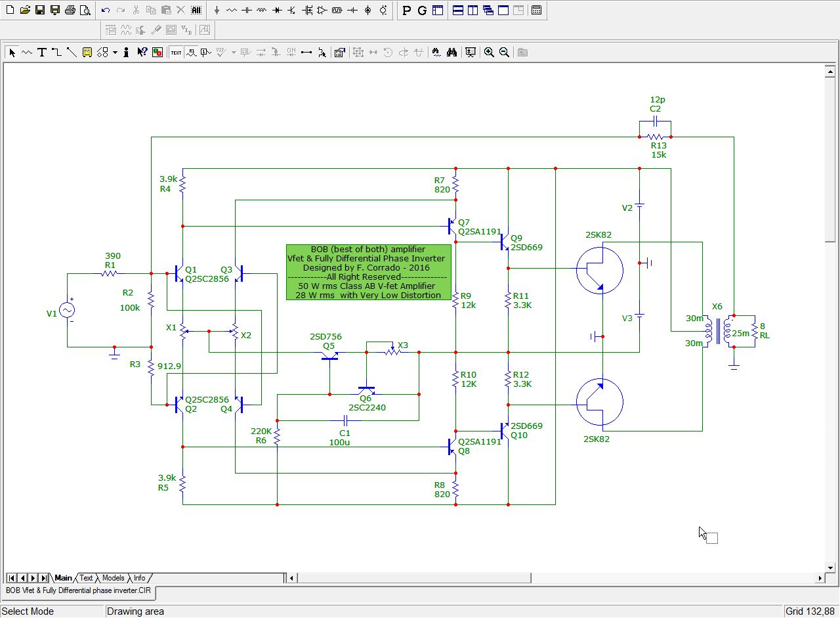Select voltage source V1 in schematic

68,311
